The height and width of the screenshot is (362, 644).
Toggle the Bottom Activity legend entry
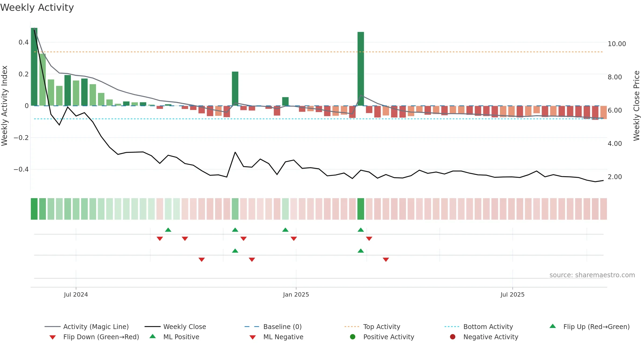479,327
